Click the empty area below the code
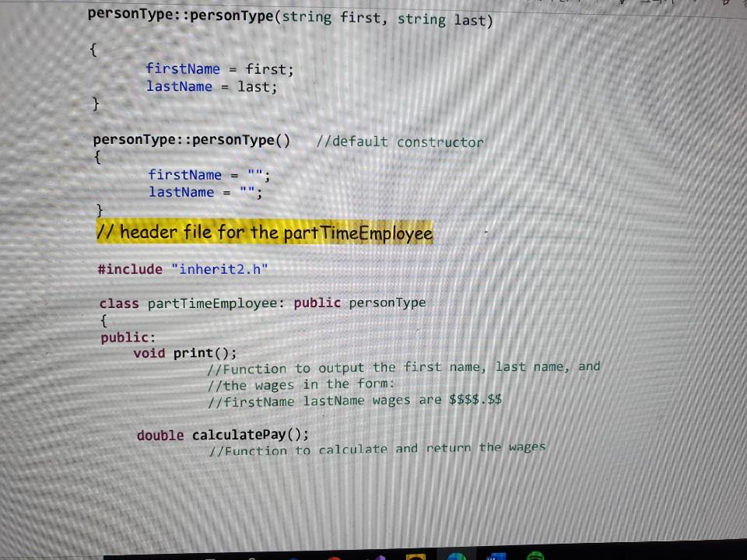 (373, 498)
